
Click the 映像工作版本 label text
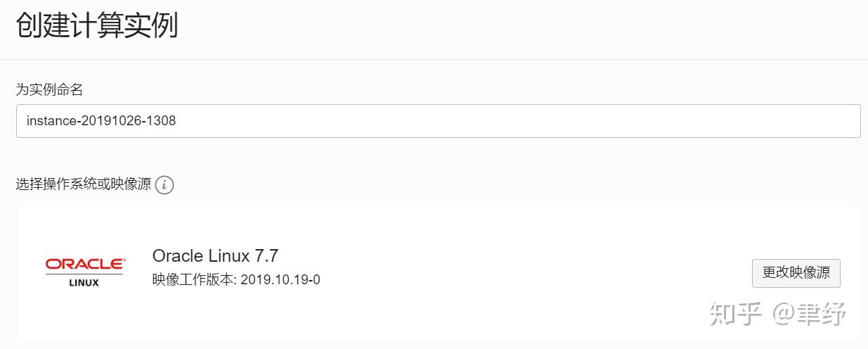click(x=193, y=279)
